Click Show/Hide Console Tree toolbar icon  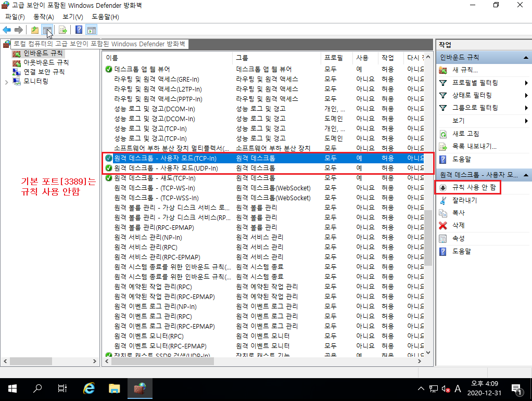[47, 30]
